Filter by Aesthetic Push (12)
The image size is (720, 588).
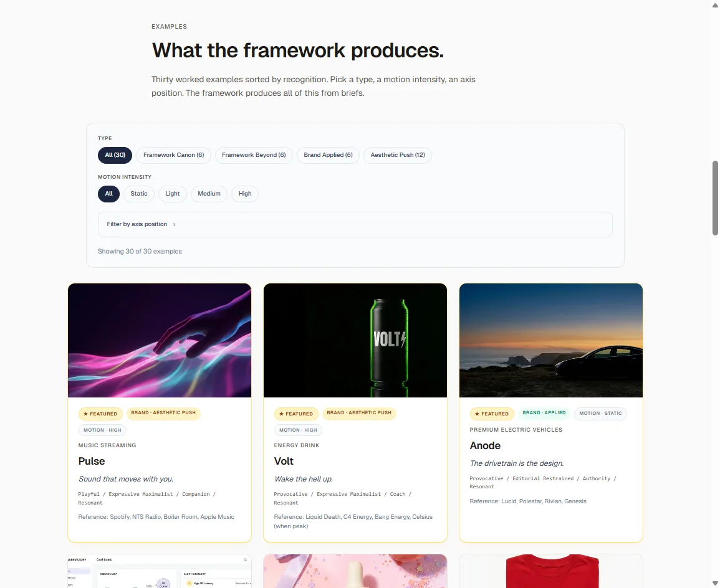tap(398, 155)
